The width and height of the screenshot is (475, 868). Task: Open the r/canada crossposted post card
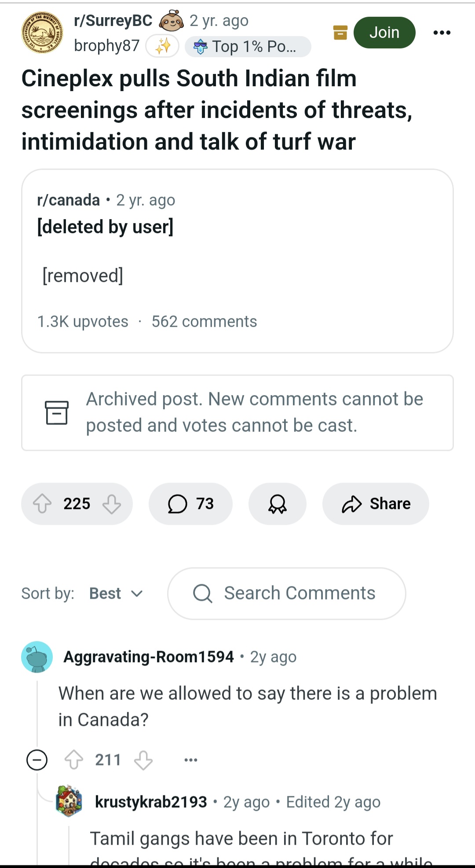coord(237,260)
